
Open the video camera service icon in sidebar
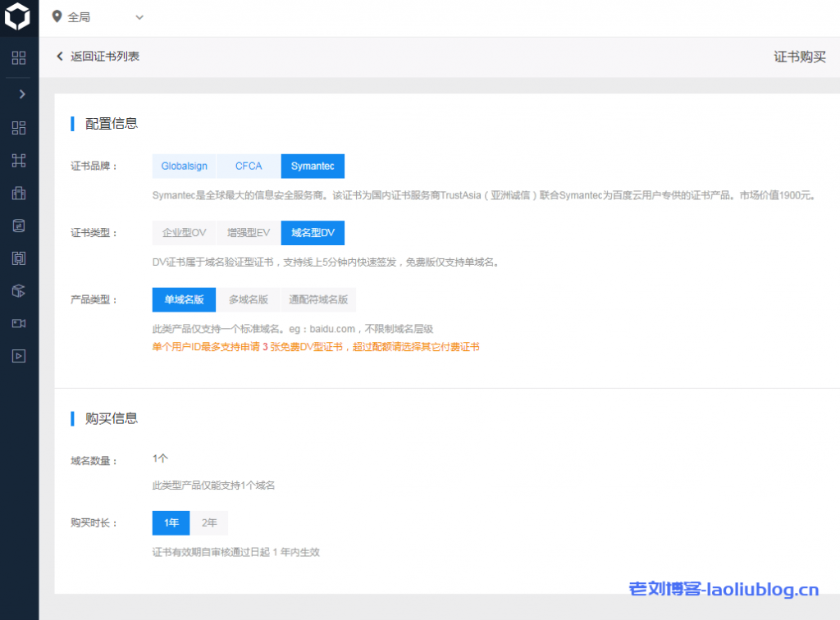[18, 322]
